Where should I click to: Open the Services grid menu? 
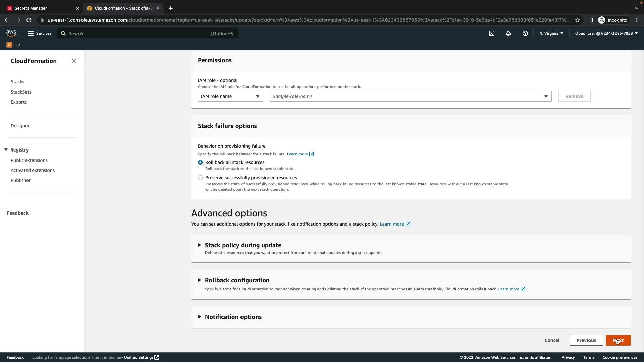pyautogui.click(x=40, y=33)
